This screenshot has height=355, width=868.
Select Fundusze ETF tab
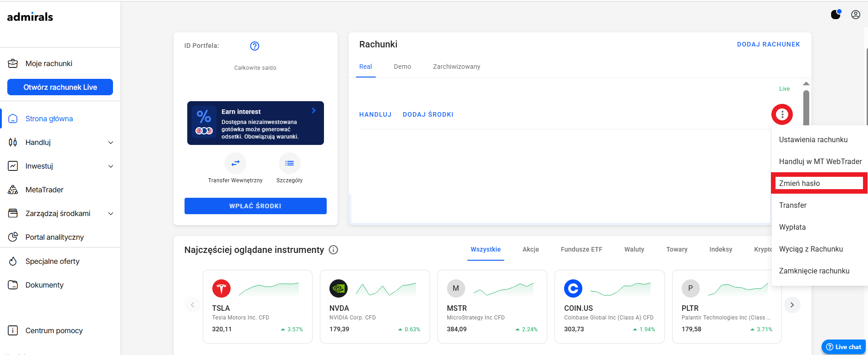pyautogui.click(x=581, y=249)
